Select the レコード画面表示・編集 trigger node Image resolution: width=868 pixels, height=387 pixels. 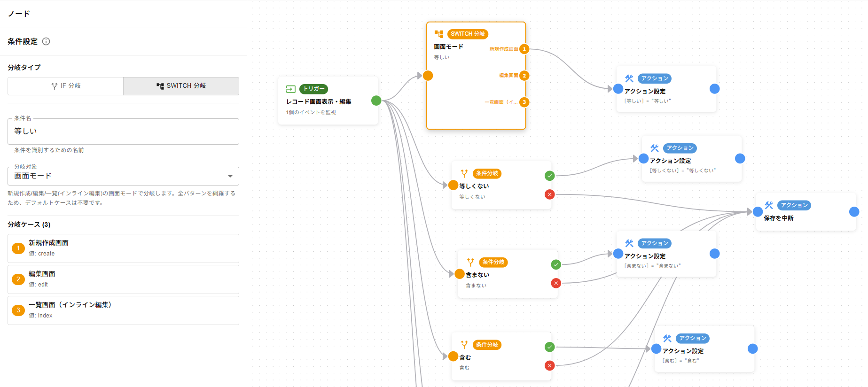328,101
